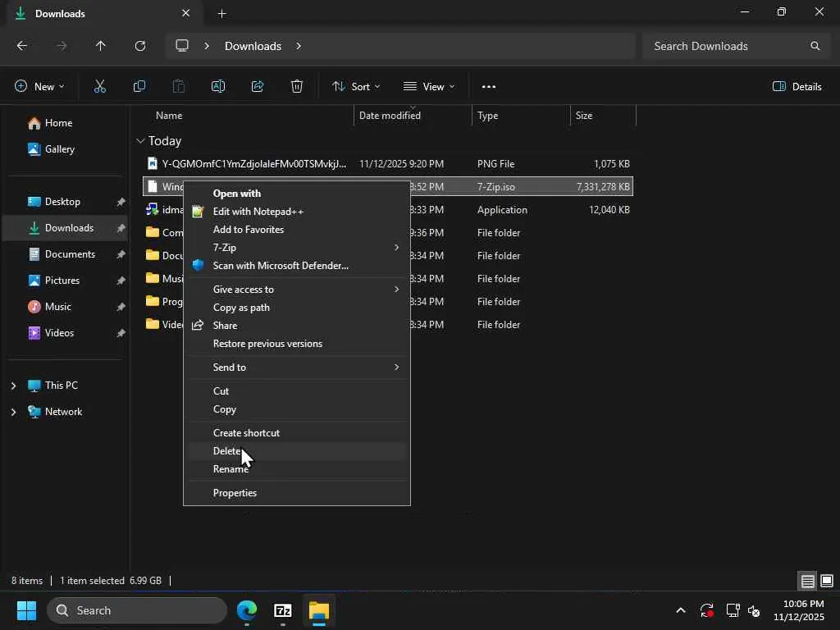This screenshot has width=840, height=630.
Task: Click the Cut scissors icon in toolbar
Action: 100,86
